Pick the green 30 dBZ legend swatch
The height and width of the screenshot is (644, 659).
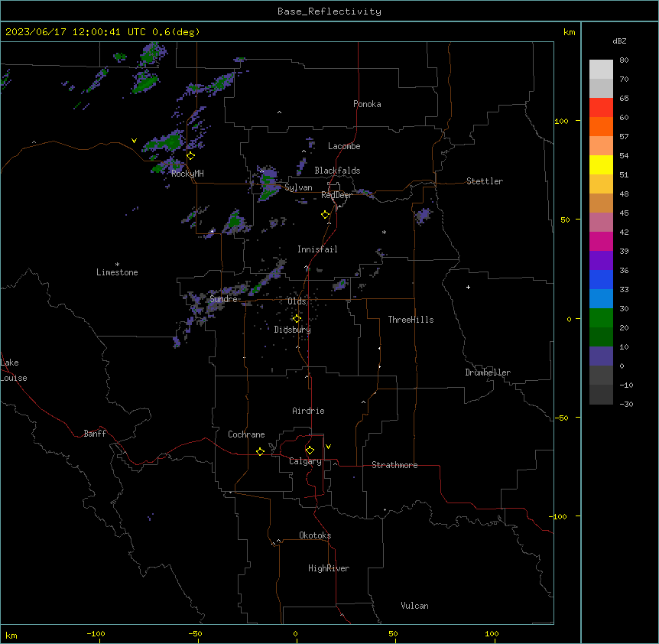tap(601, 318)
